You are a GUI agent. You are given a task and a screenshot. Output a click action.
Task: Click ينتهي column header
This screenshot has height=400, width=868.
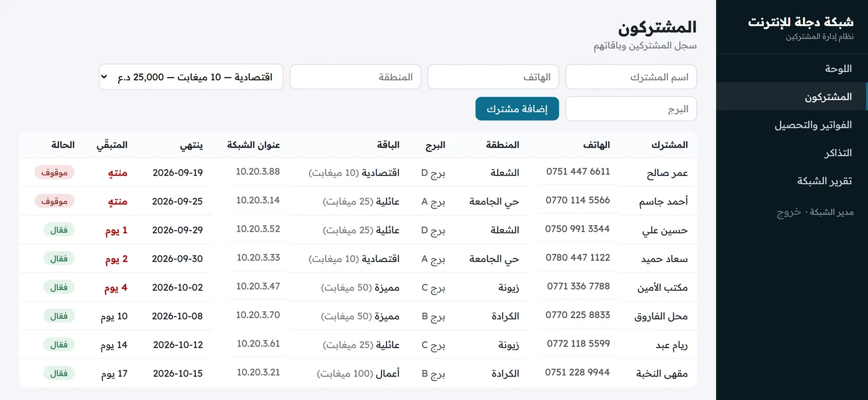[x=192, y=145]
